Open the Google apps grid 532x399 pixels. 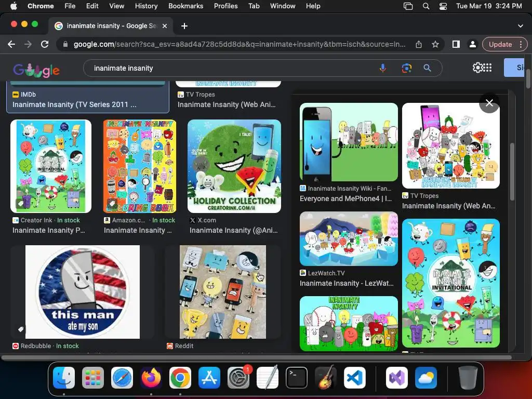[487, 68]
